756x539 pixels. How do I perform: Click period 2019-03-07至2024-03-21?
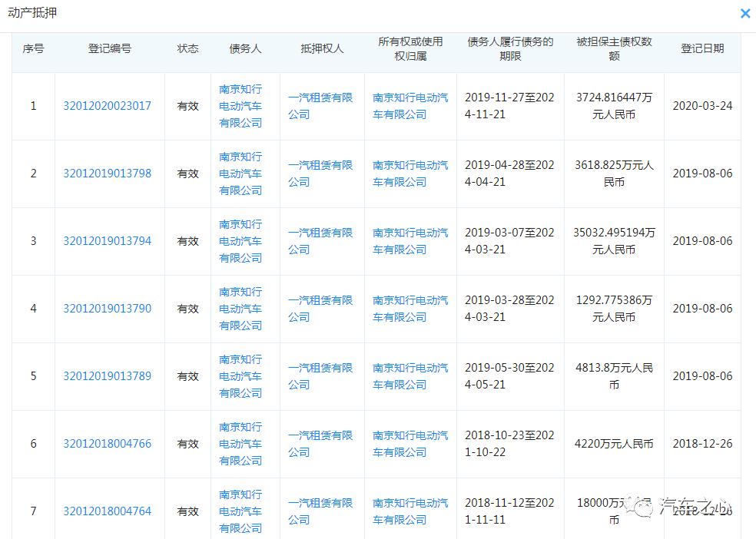tap(509, 241)
